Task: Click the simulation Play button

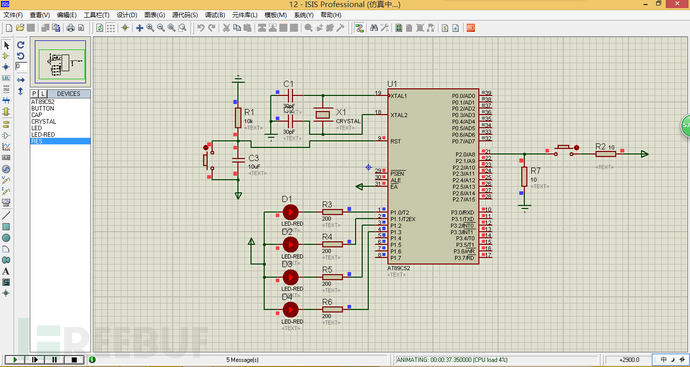Action: (15, 360)
